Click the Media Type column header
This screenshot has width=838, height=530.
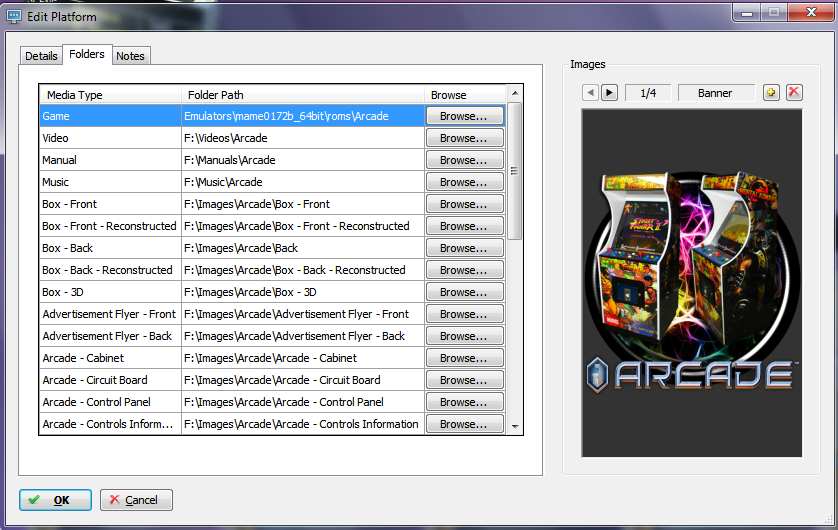pyautogui.click(x=111, y=95)
